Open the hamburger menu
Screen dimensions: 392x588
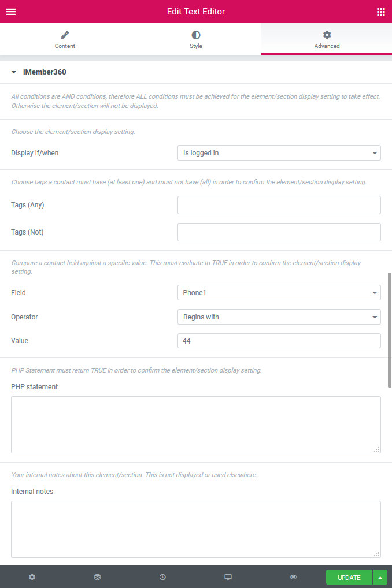[10, 11]
